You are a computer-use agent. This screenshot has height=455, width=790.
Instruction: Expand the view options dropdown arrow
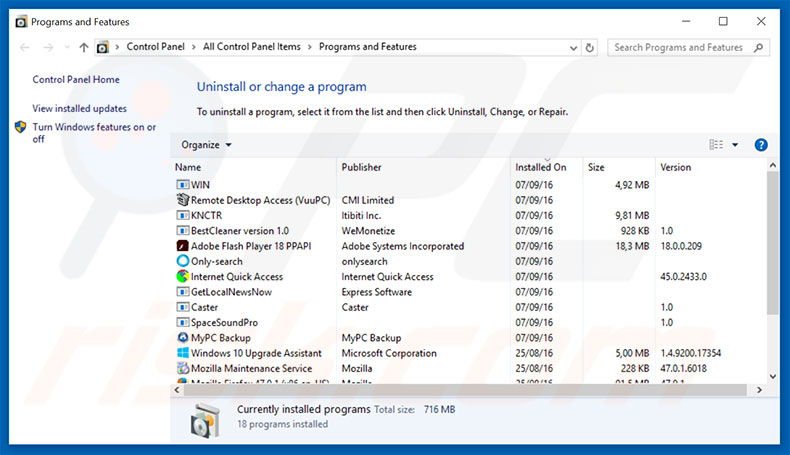click(x=735, y=145)
